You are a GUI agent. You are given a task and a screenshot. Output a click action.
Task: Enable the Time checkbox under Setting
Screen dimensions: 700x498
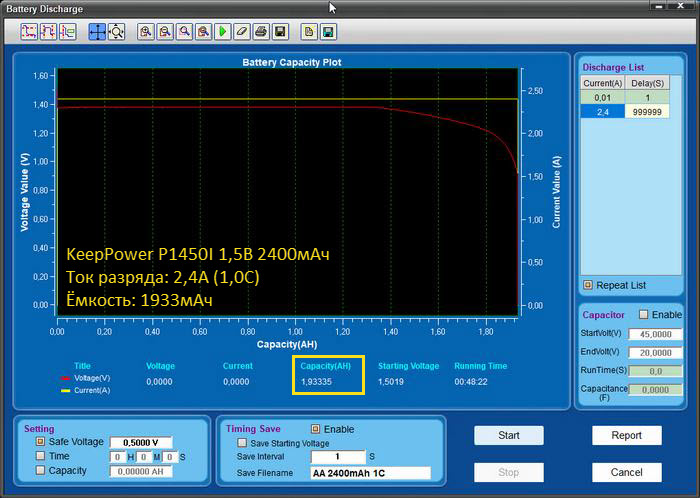click(41, 456)
